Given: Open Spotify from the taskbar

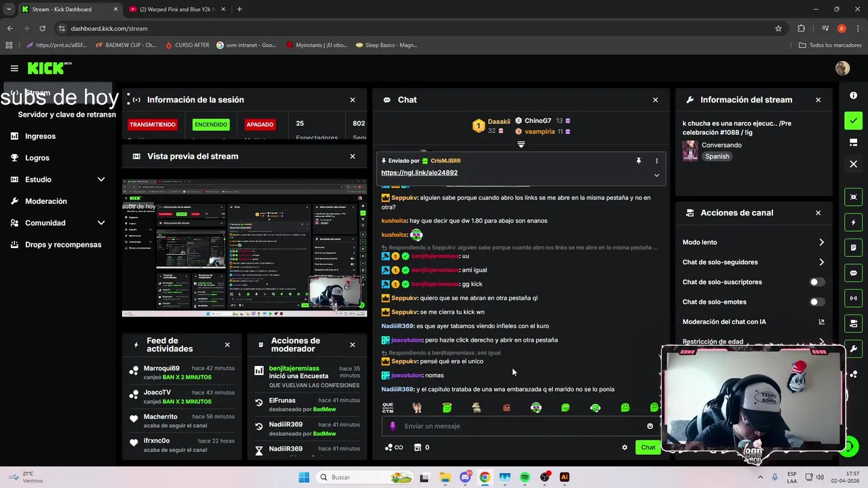Looking at the screenshot, I should click(x=525, y=477).
